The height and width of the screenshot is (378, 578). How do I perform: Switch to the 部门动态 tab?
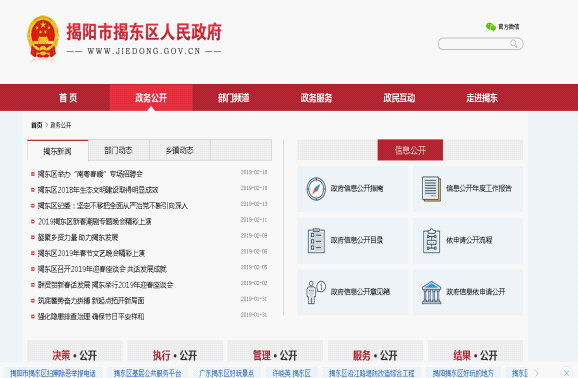pyautogui.click(x=119, y=150)
